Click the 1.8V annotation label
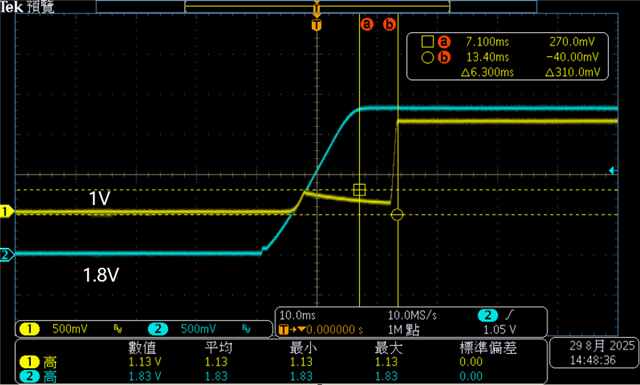This screenshot has height=385, width=640. click(101, 275)
